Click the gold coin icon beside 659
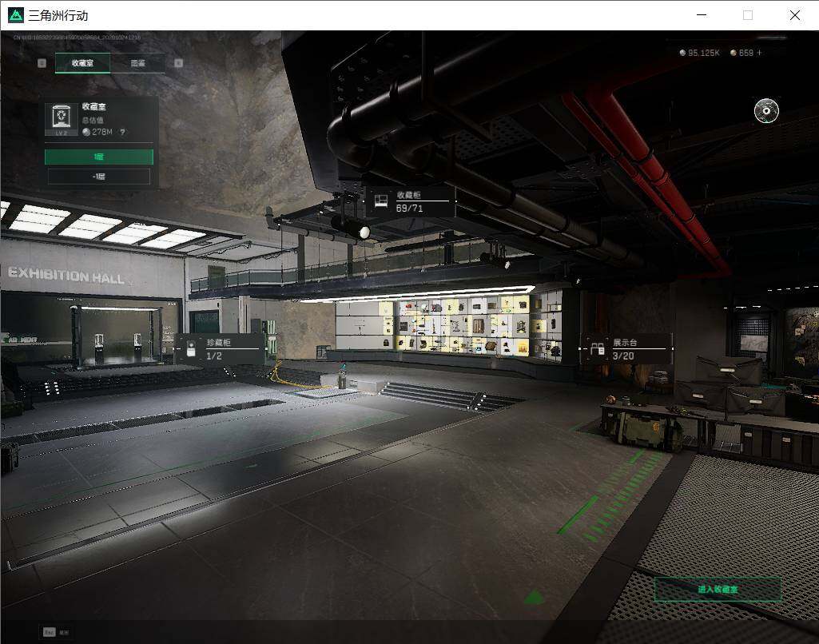819x644 pixels. coord(734,53)
